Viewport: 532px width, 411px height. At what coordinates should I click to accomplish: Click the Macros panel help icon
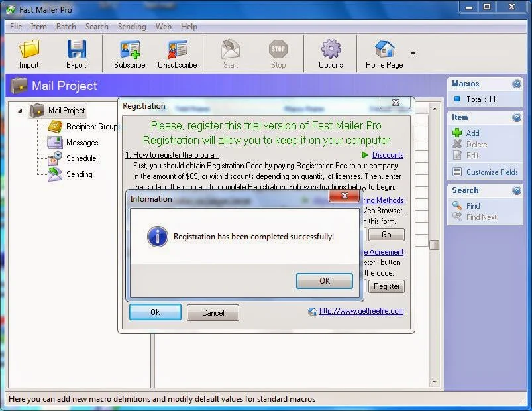point(516,84)
